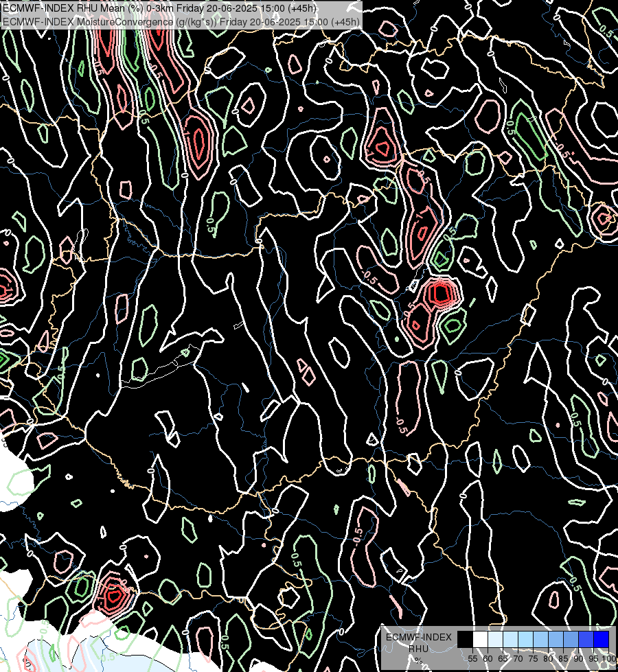Click the 65 tick label in legend

503,659
